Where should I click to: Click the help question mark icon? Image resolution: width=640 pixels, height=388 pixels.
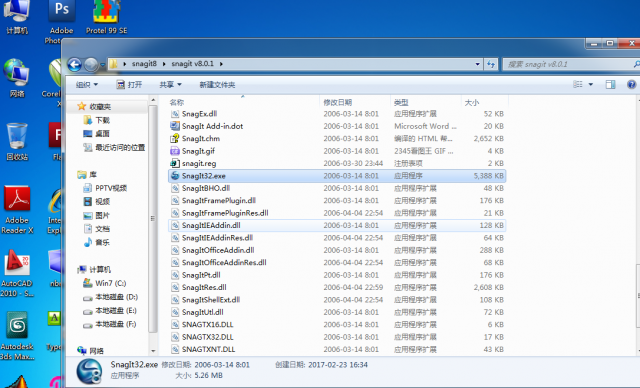(x=631, y=84)
